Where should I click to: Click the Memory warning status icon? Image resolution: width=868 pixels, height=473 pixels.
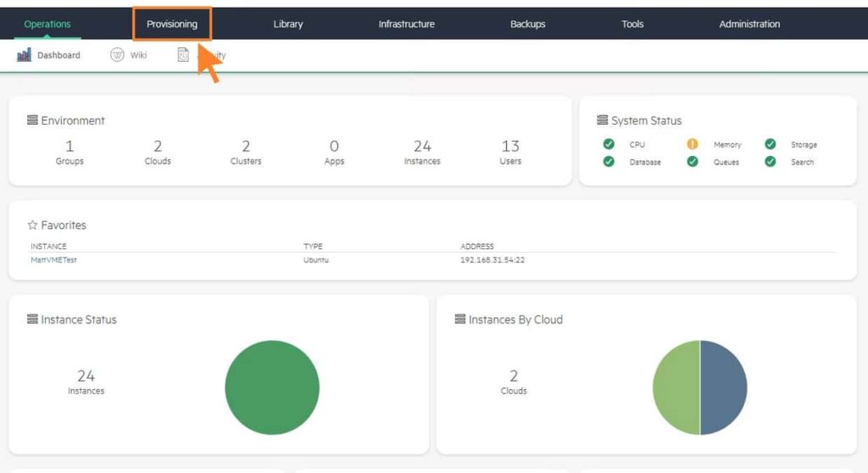[x=693, y=144]
